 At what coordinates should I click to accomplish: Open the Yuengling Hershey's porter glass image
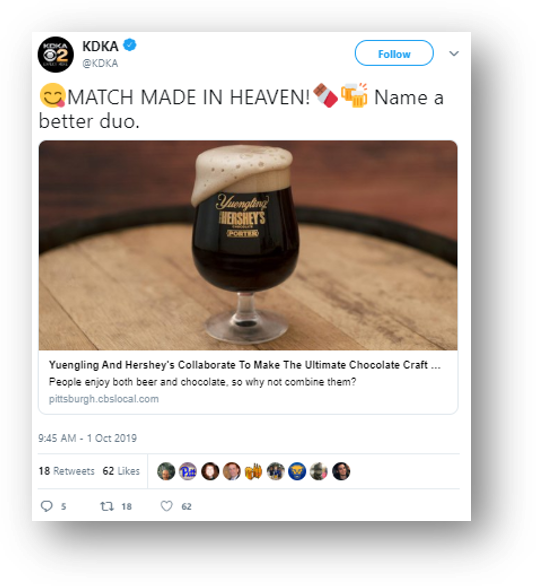248,245
